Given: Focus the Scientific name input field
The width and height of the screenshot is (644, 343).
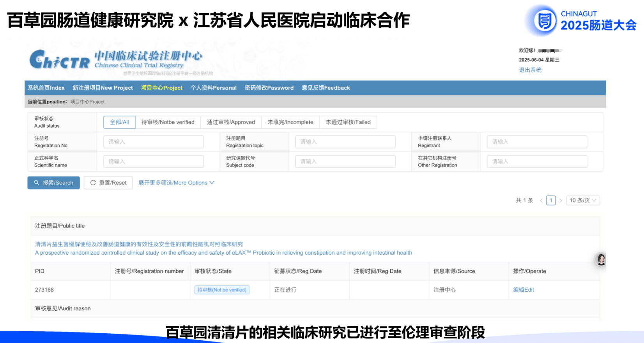Looking at the screenshot, I should pyautogui.click(x=154, y=162).
